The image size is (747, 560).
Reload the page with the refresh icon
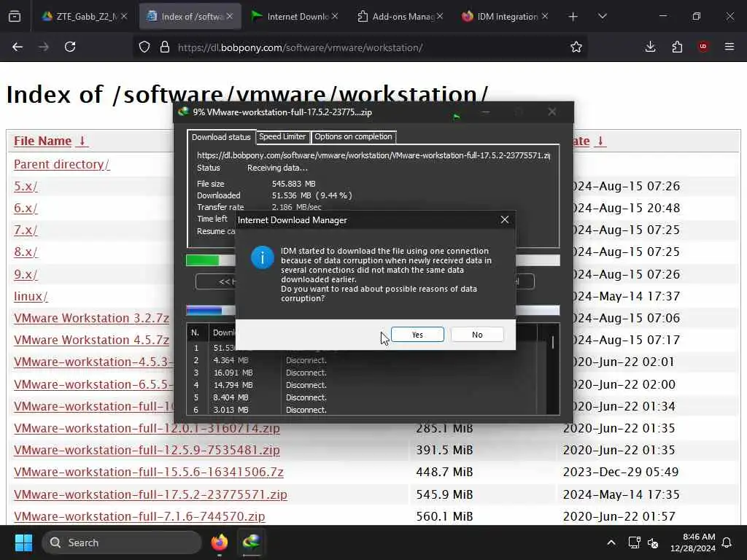pyautogui.click(x=70, y=47)
